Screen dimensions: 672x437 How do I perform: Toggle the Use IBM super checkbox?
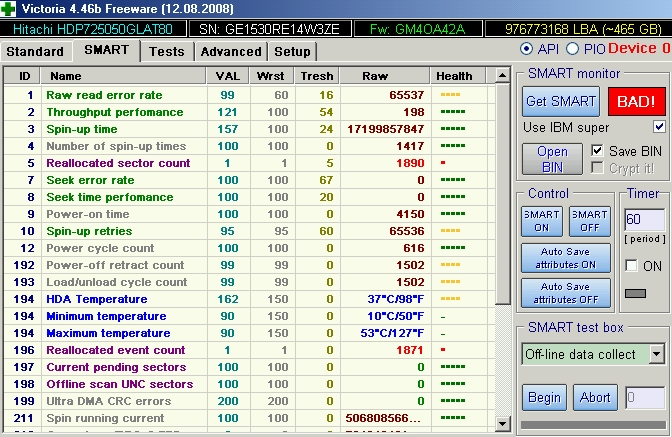tap(658, 127)
